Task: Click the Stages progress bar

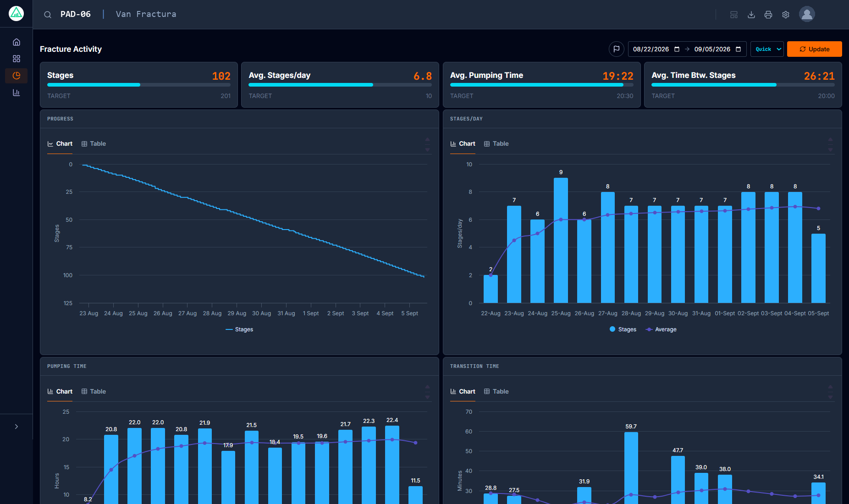Action: [x=139, y=85]
